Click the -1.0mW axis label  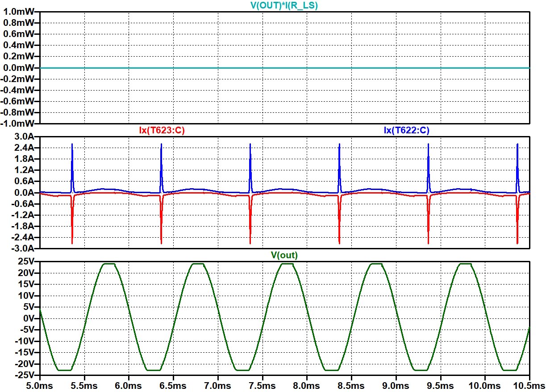(x=19, y=123)
